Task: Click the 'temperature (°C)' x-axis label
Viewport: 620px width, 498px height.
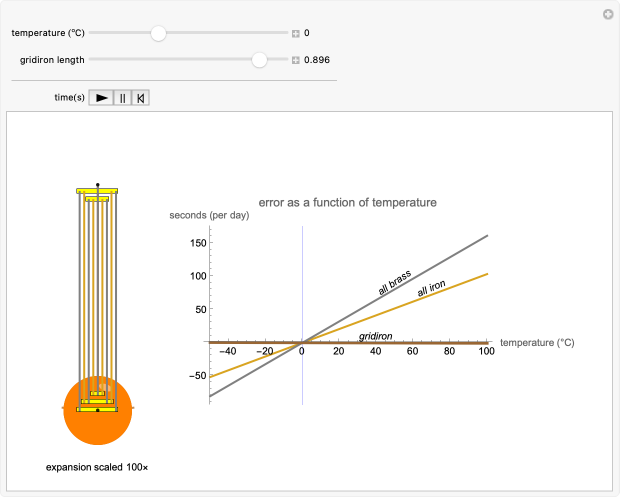Action: click(537, 343)
